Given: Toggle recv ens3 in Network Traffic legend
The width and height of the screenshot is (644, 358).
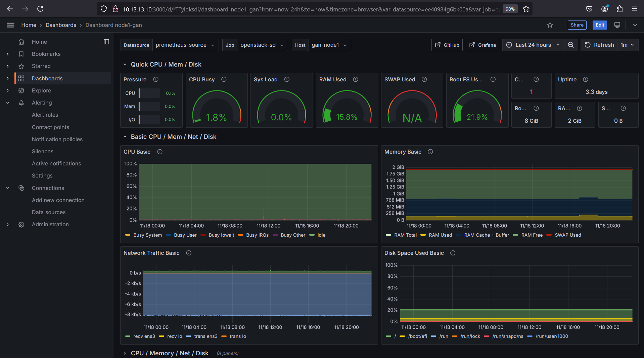Looking at the screenshot, I should (144, 336).
